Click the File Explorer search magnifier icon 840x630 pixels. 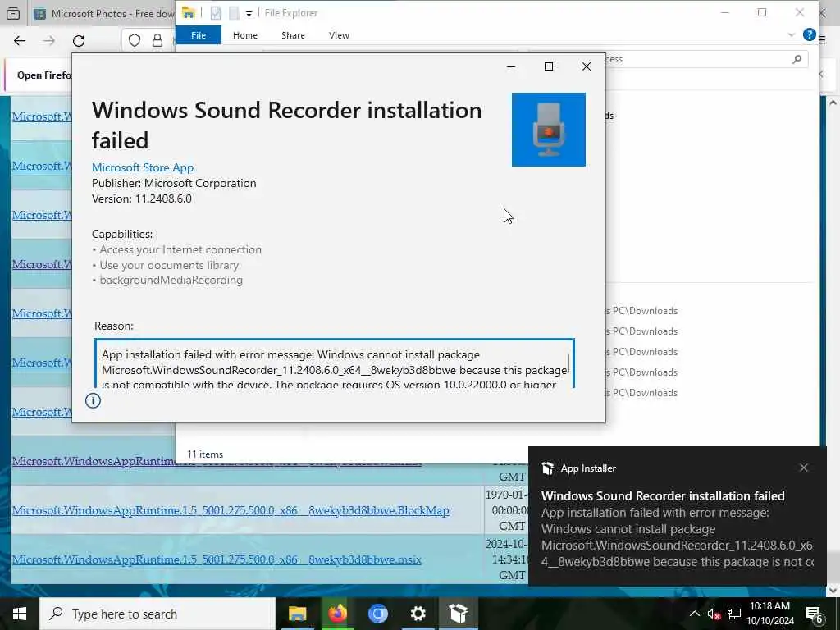(x=797, y=59)
